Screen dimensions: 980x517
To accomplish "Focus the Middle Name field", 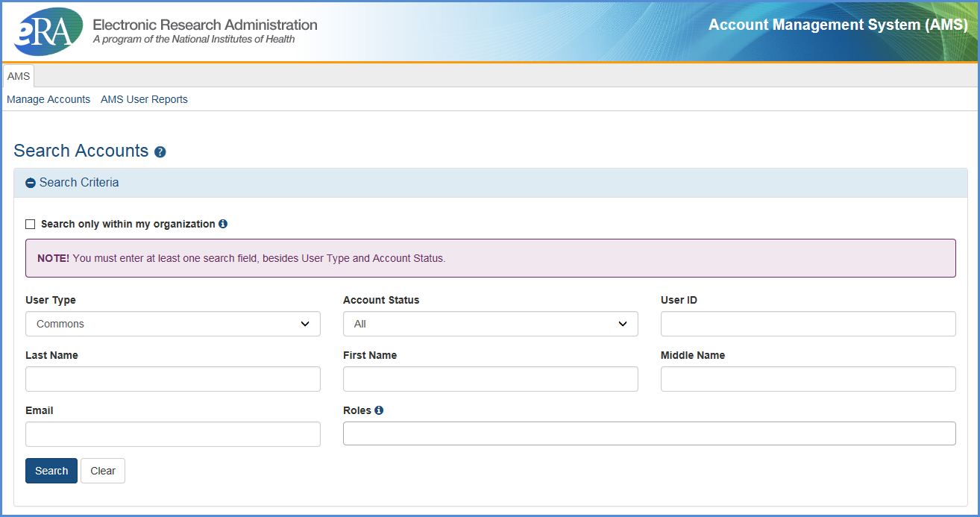I will click(808, 379).
